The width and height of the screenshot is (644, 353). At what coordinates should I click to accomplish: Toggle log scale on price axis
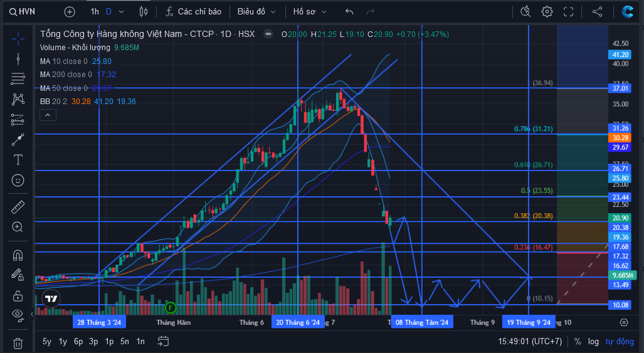pyautogui.click(x=593, y=341)
